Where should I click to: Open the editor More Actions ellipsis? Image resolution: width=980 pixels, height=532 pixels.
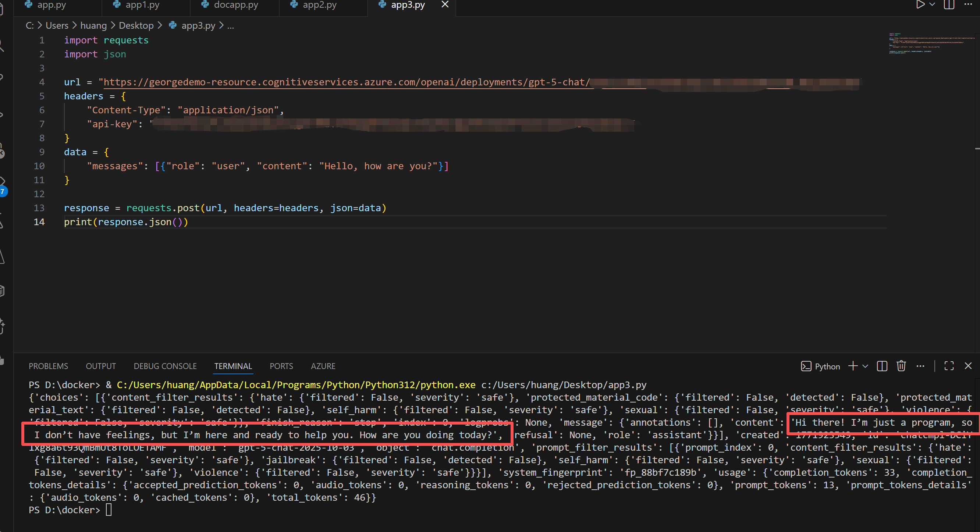968,4
